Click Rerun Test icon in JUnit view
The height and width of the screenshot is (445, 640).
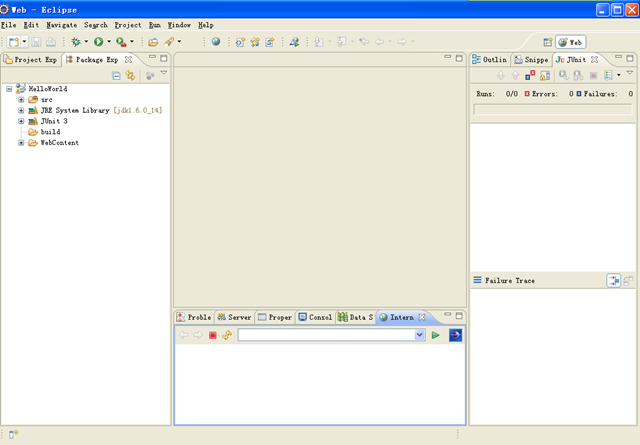(564, 76)
